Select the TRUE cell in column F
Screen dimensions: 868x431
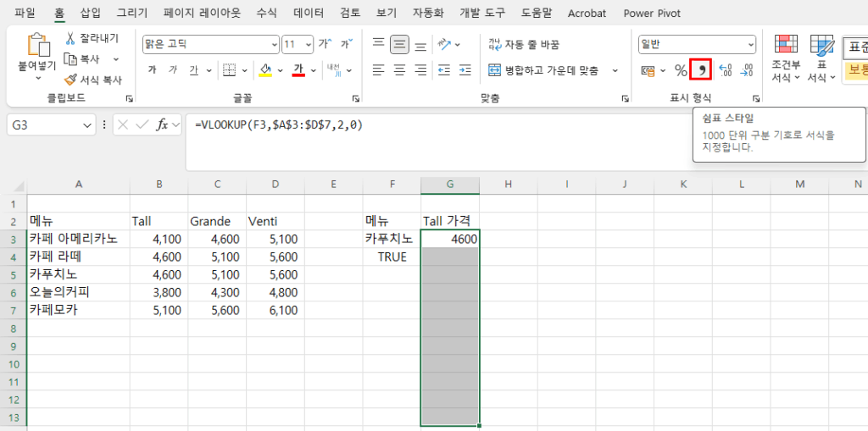tap(392, 257)
